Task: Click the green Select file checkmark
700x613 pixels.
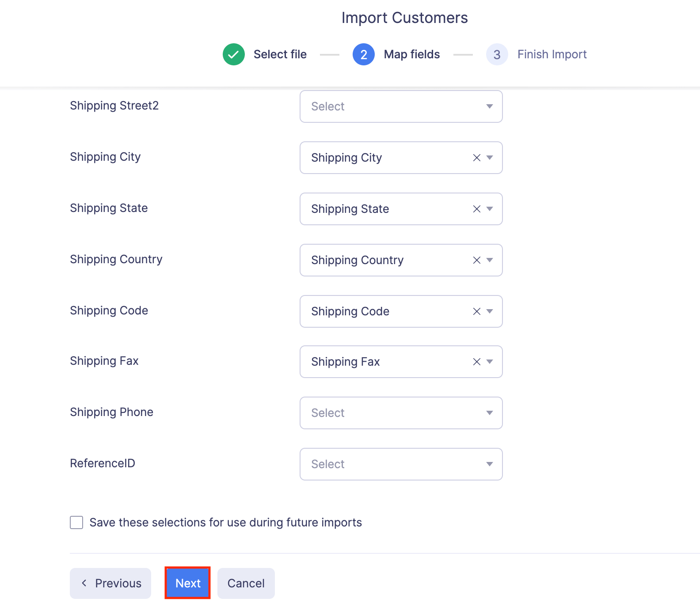Action: (x=234, y=54)
